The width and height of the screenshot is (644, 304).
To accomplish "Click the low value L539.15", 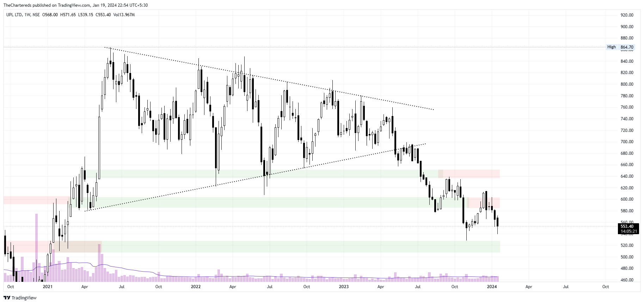I will (86, 15).
